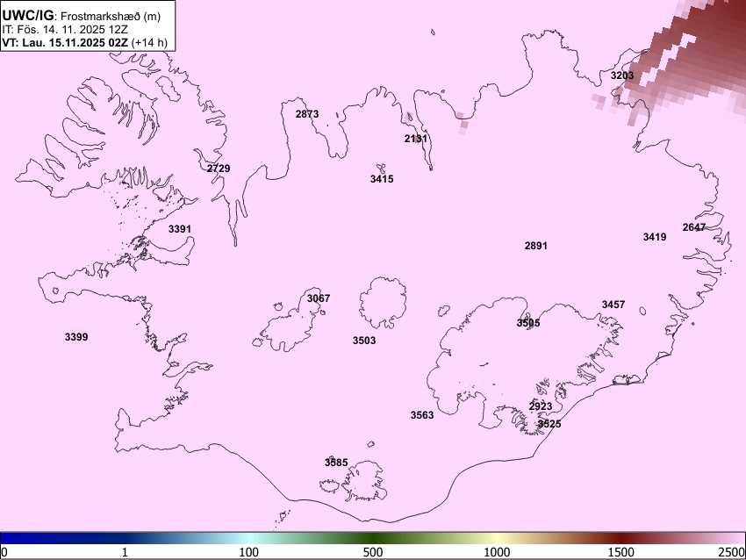This screenshot has height=560, width=746.
Task: Click the 500 label on the color scale
Action: [x=373, y=552]
